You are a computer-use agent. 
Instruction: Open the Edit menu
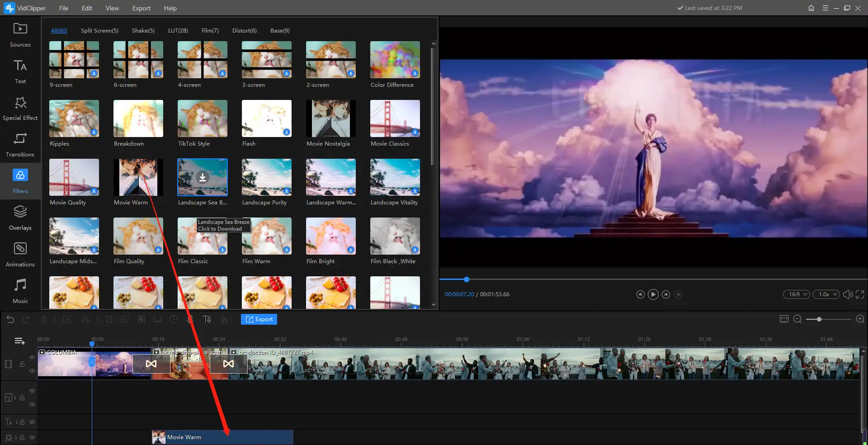(87, 8)
